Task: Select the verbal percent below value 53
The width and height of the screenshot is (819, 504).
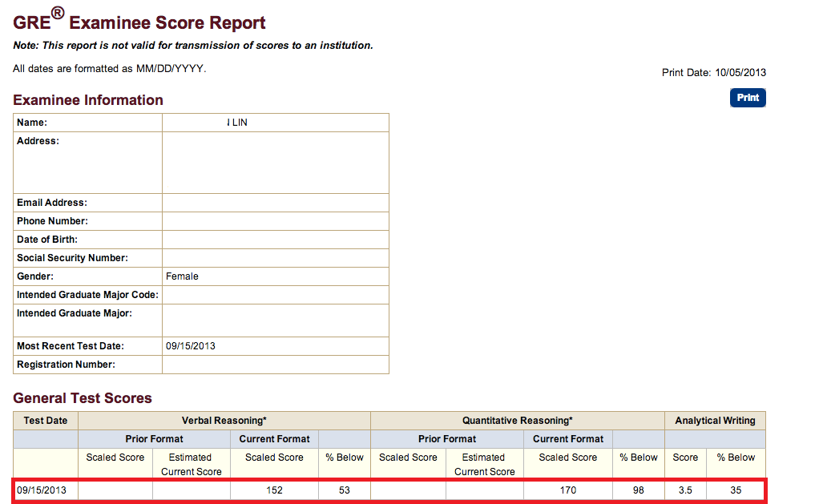Action: click(x=345, y=490)
